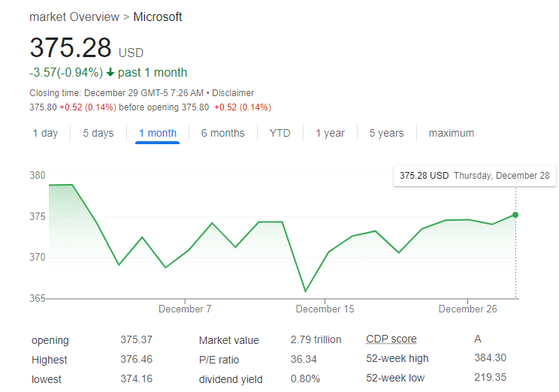The width and height of the screenshot is (559, 392).
Task: Select the 1 month tab
Action: coord(158,133)
